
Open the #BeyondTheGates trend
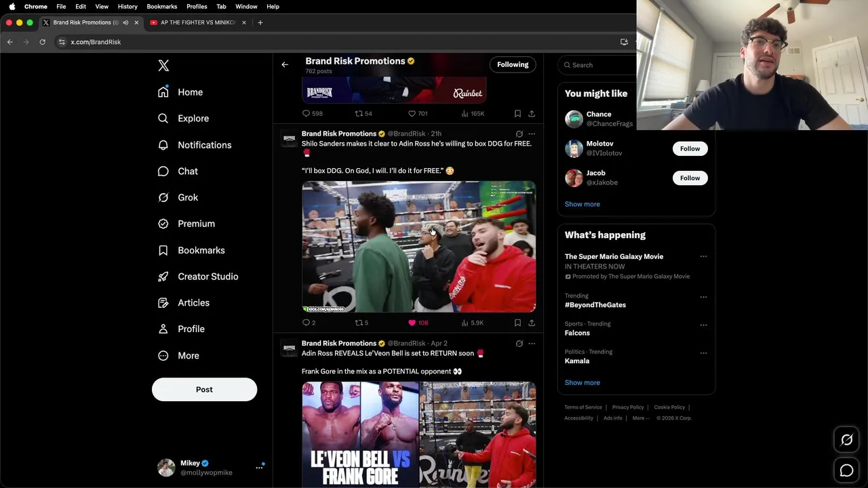pyautogui.click(x=595, y=305)
